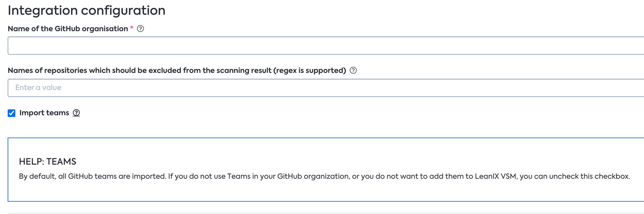Show help for excluded repositories field
This screenshot has height=214, width=644.
pyautogui.click(x=353, y=70)
